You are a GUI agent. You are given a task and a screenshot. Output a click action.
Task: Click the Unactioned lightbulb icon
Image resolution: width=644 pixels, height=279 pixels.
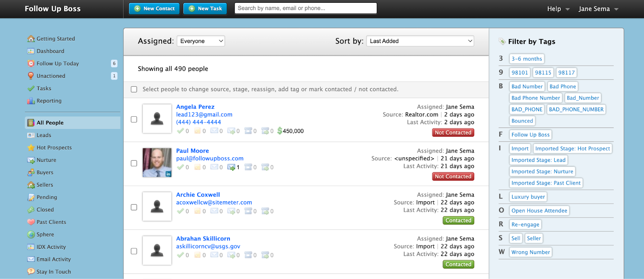pyautogui.click(x=31, y=76)
